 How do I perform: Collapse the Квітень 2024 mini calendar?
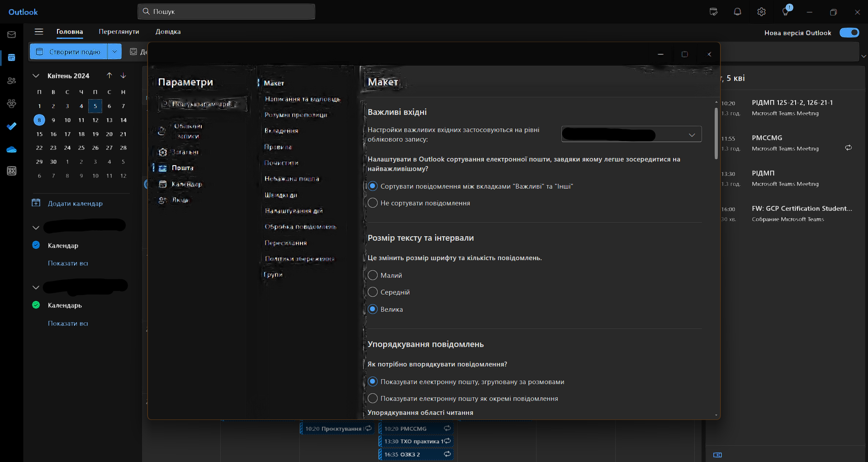point(36,76)
